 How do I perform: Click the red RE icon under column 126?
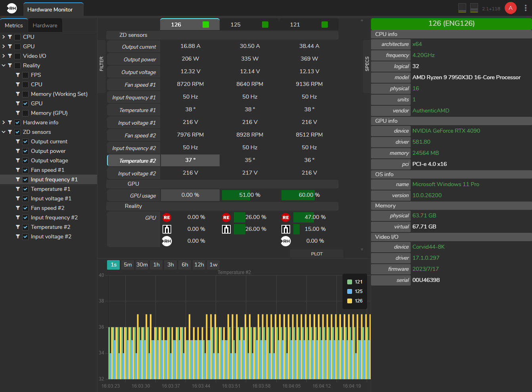[x=167, y=217]
